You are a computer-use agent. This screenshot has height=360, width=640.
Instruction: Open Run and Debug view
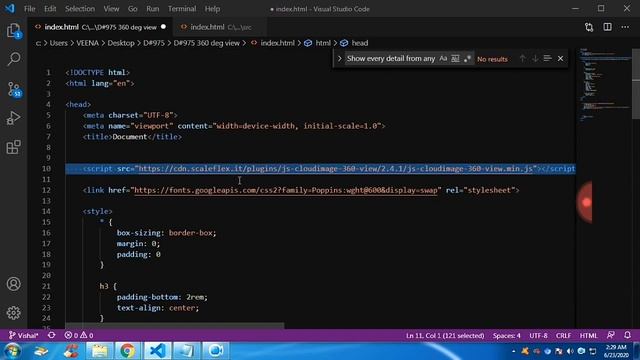click(x=13, y=118)
